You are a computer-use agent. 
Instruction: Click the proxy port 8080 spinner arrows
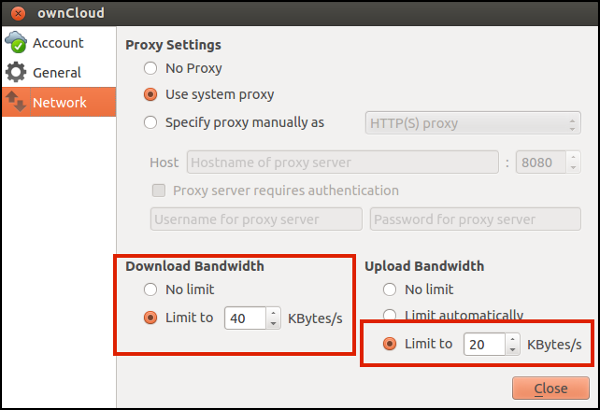pyautogui.click(x=573, y=162)
